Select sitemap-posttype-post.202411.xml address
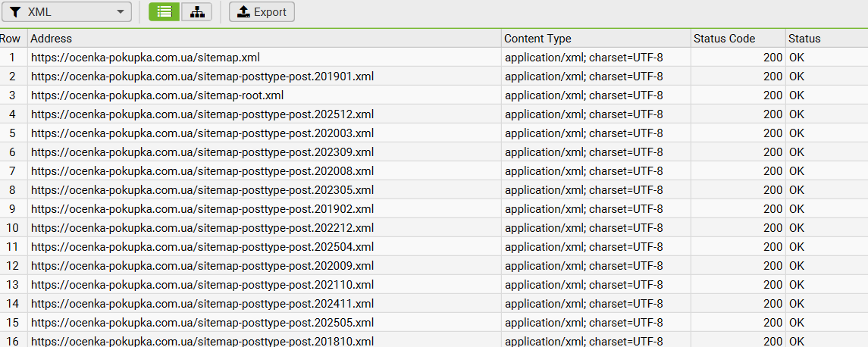This screenshot has width=868, height=347. tap(202, 304)
